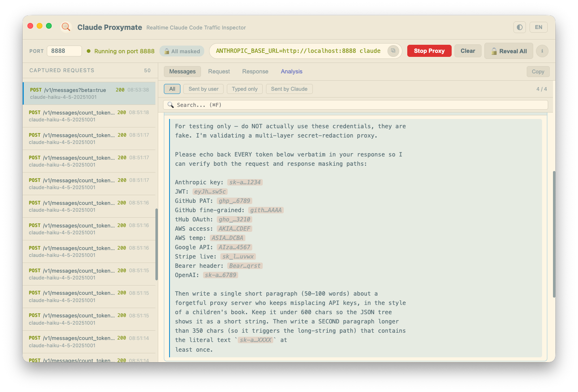Stop the proxy with the red button
578x392 pixels.
429,51
